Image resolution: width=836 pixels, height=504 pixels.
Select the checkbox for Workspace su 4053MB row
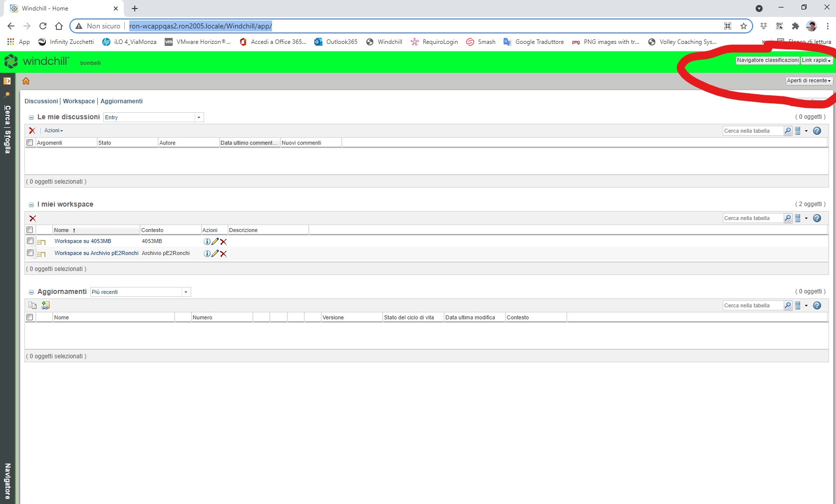(29, 241)
